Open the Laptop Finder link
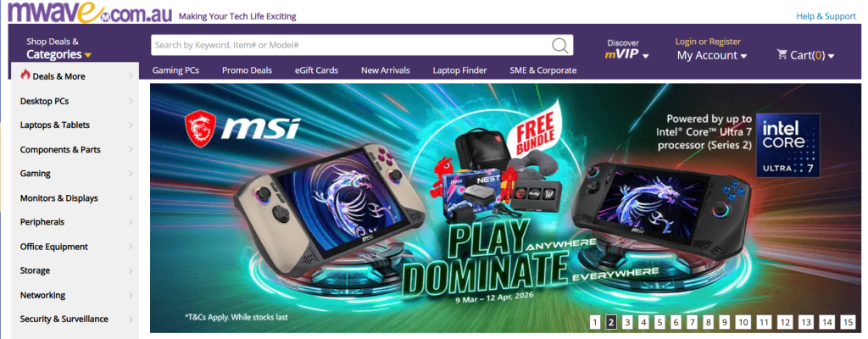This screenshot has height=339, width=868. click(460, 70)
